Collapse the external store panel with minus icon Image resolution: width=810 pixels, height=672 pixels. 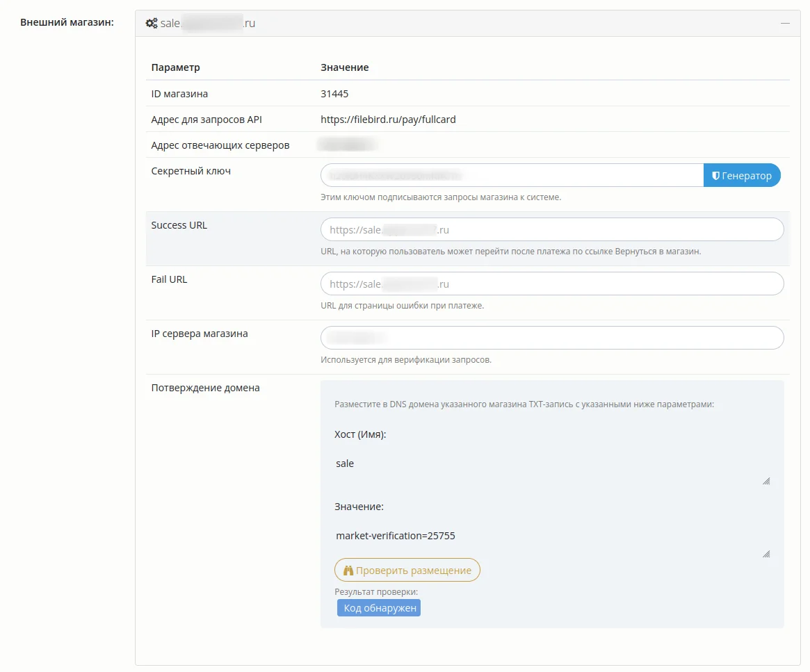click(x=785, y=23)
